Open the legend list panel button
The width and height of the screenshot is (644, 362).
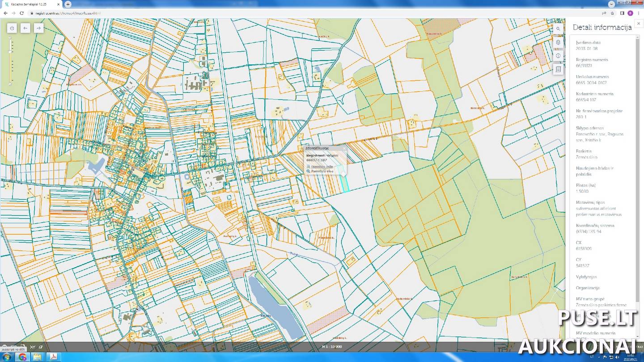click(x=558, y=70)
